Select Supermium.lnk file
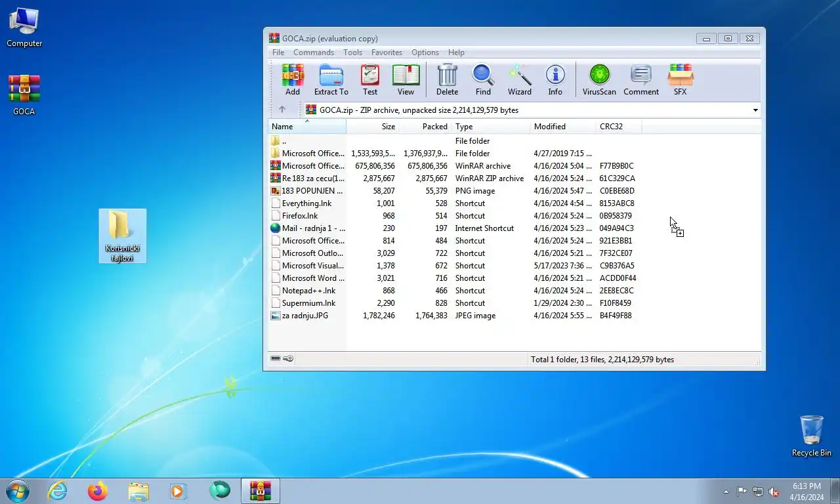Image resolution: width=840 pixels, height=504 pixels. tap(514, 303)
